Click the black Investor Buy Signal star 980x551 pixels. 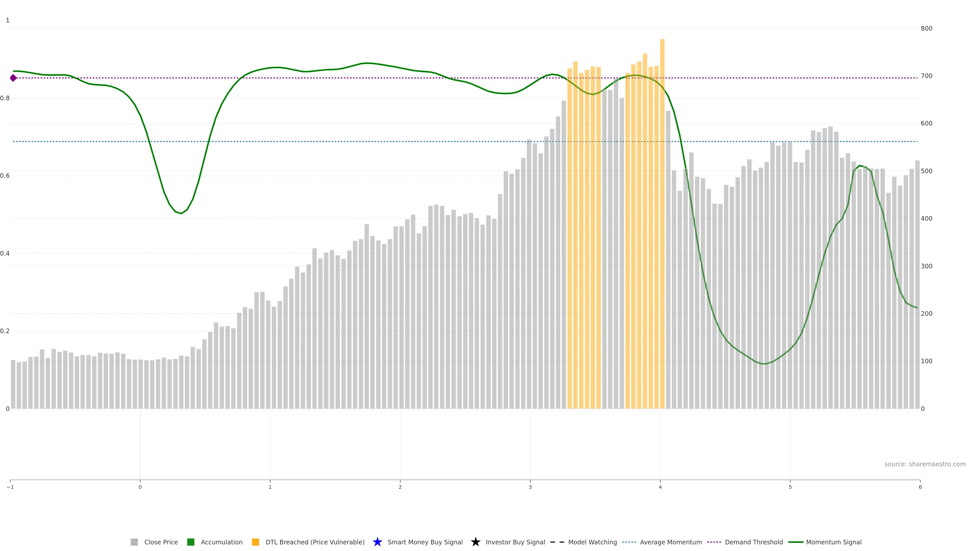point(475,542)
